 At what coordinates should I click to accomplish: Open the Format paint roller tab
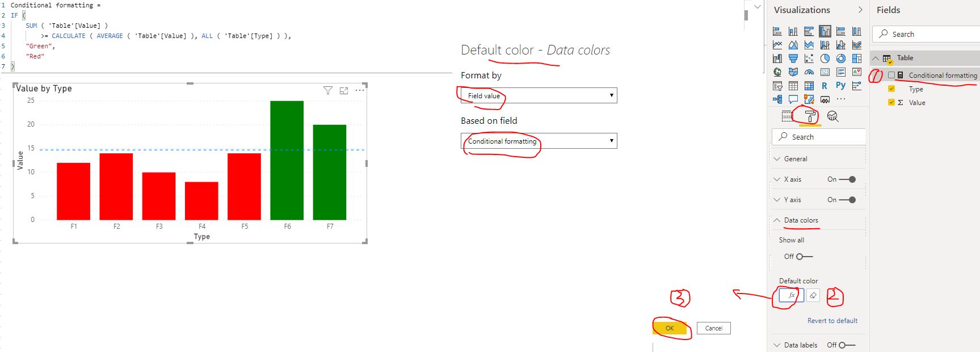[810, 116]
